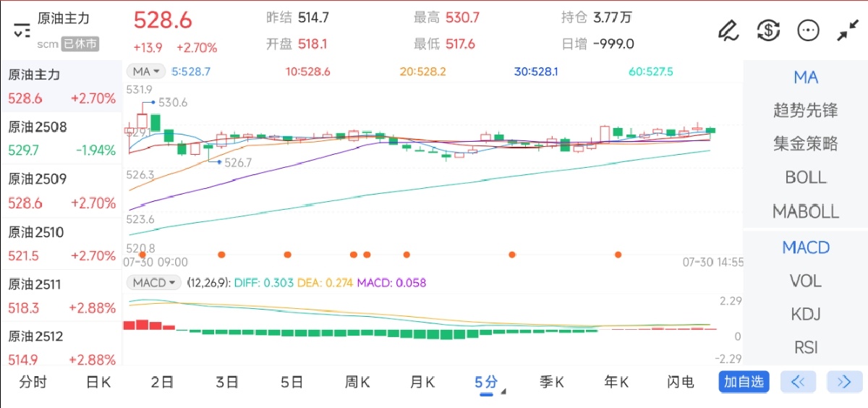
Task: Open the 闪电 quick trade tab
Action: pos(681,382)
